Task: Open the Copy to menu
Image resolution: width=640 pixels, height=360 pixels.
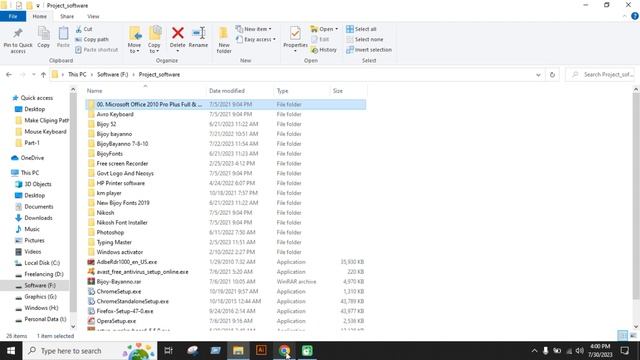Action: click(154, 40)
